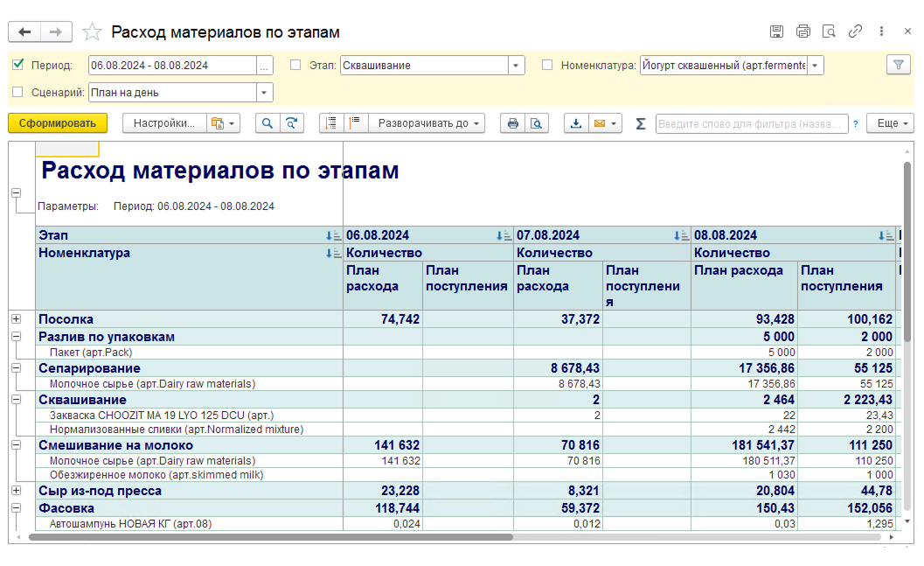The width and height of the screenshot is (924, 566).
Task: Click the toolbar print icon
Action: (x=512, y=123)
